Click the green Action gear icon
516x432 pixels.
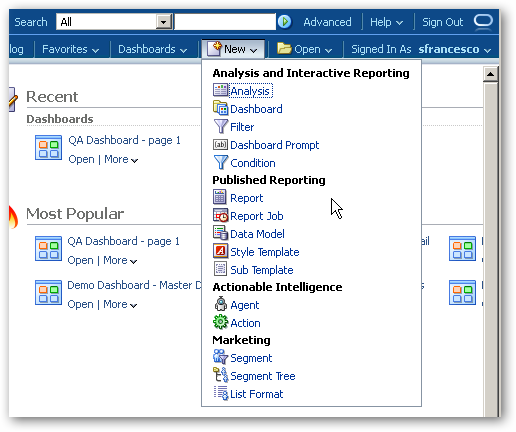(220, 322)
